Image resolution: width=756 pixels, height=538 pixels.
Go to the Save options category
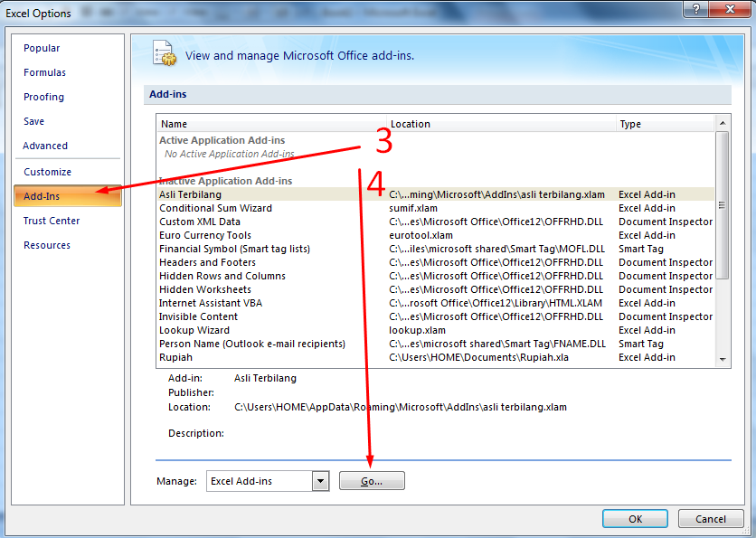point(33,121)
